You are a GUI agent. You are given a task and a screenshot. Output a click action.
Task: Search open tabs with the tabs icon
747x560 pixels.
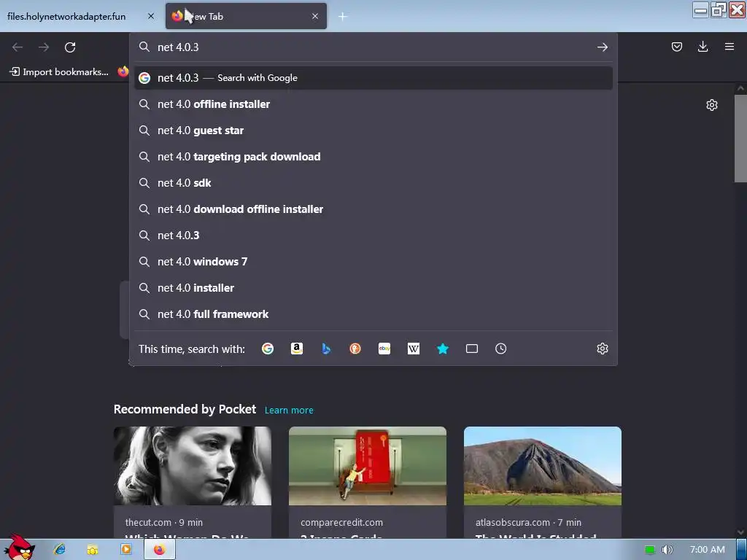(x=472, y=349)
